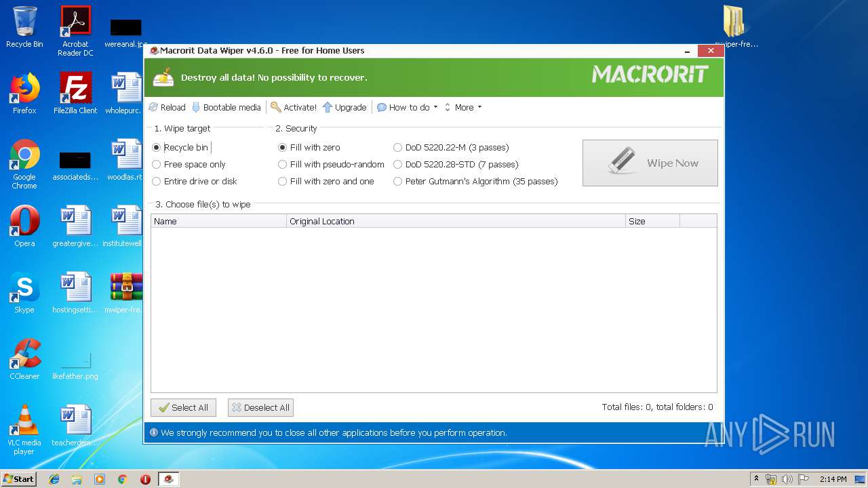This screenshot has width=868, height=488.
Task: Minimize the Macrorit Data Wiper window
Action: [x=688, y=51]
